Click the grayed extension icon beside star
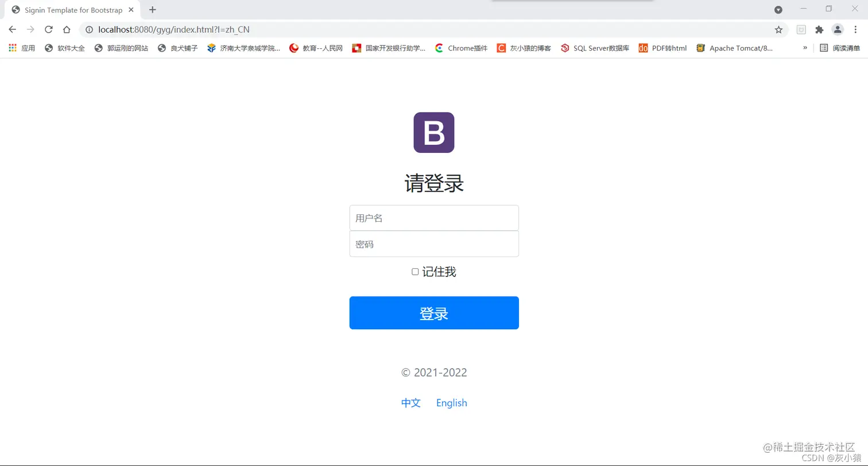 click(x=801, y=29)
